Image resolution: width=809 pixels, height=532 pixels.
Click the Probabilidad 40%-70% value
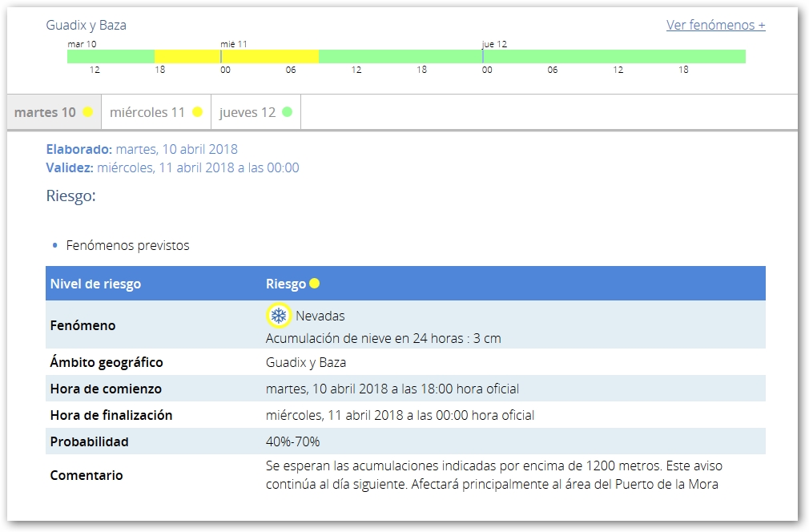[x=292, y=441]
